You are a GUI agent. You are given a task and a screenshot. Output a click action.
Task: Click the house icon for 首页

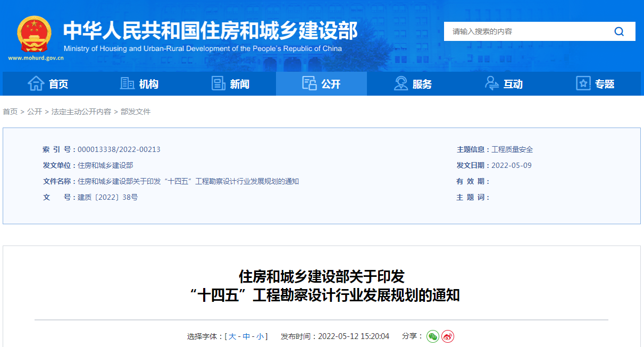[36, 84]
